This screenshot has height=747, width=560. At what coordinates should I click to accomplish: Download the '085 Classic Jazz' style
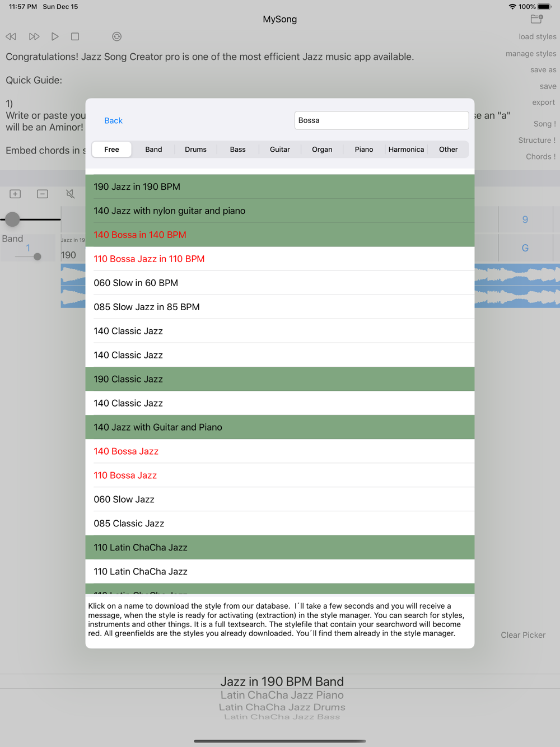click(280, 524)
